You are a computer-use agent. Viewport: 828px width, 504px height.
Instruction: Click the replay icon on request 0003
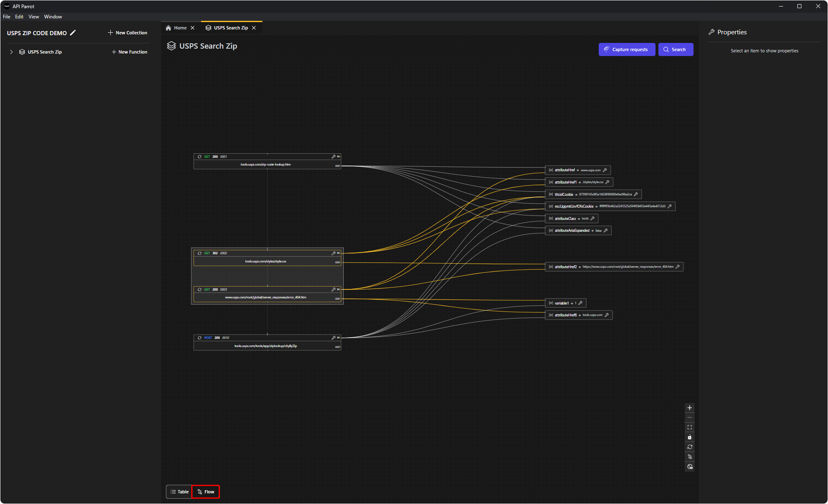(x=199, y=289)
